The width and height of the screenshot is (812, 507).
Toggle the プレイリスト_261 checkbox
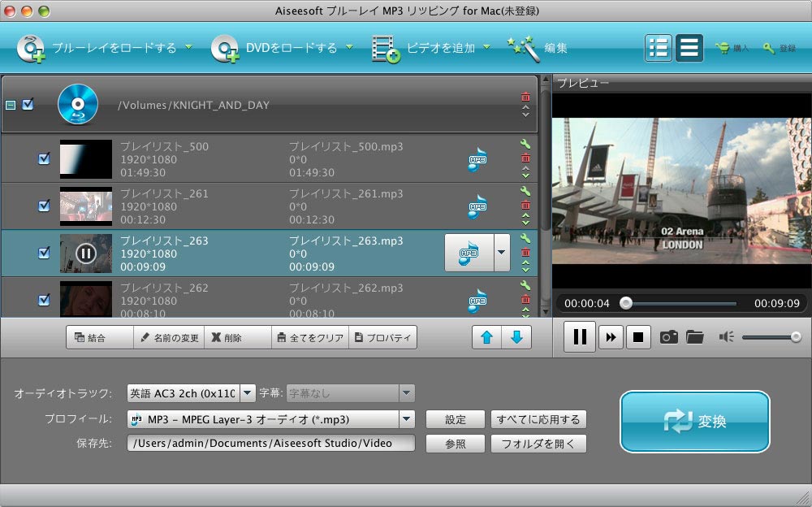(44, 206)
